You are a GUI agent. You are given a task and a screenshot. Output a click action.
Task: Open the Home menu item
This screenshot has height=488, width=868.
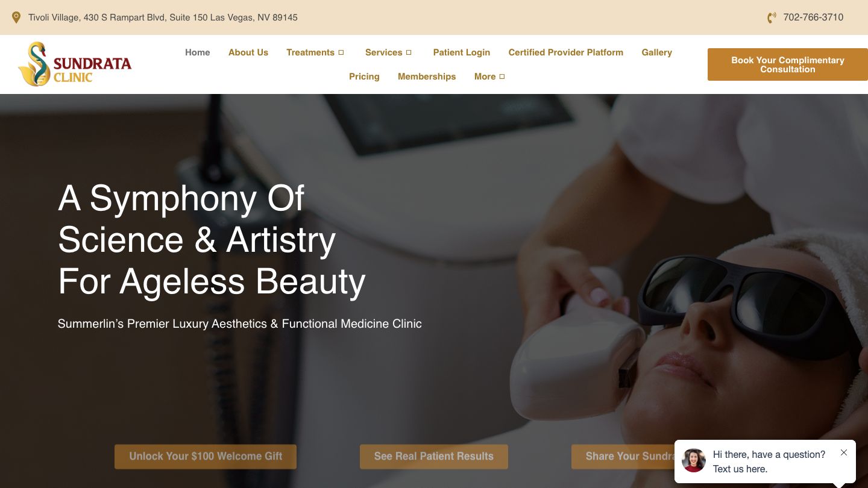coord(198,52)
